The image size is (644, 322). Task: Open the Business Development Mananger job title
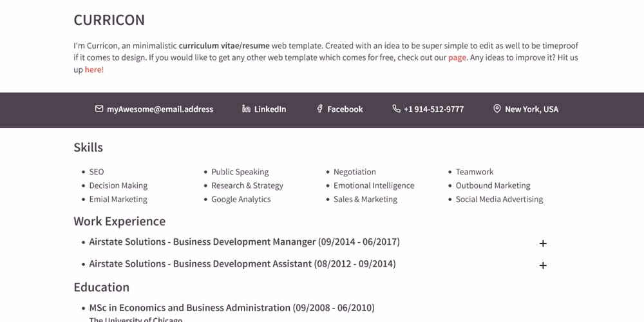tap(244, 242)
